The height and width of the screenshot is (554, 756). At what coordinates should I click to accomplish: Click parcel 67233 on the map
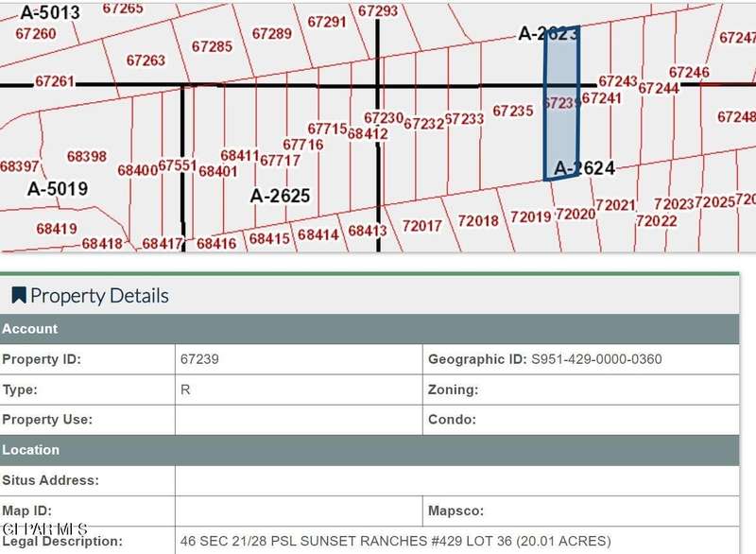point(464,119)
